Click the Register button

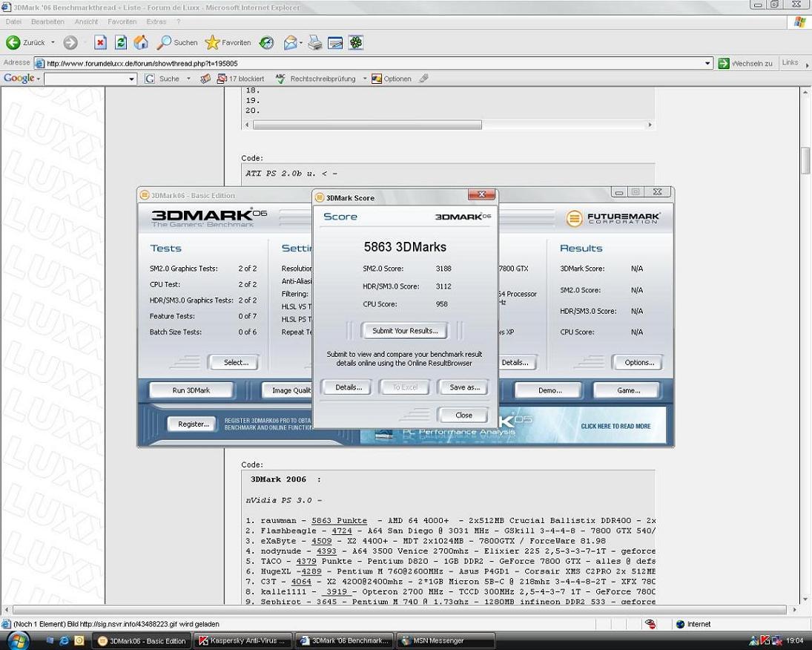tap(193, 424)
